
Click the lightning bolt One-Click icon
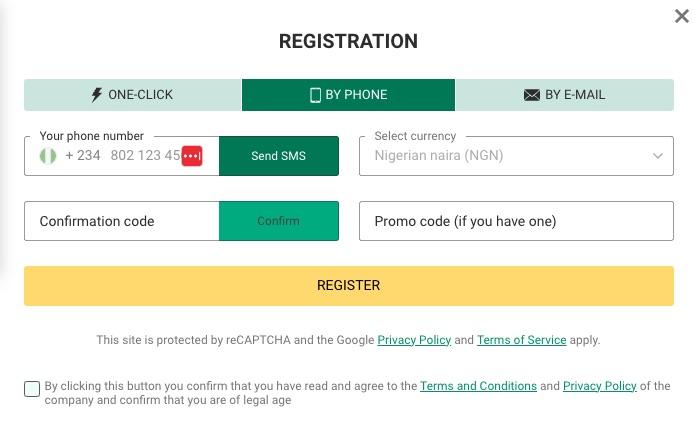tap(96, 95)
